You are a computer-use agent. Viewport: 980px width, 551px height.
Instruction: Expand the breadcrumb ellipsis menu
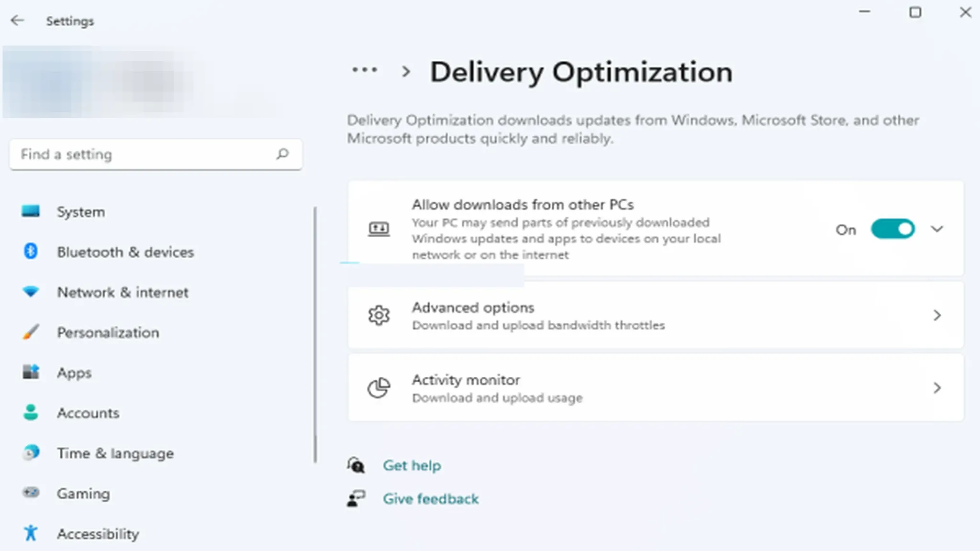[365, 70]
